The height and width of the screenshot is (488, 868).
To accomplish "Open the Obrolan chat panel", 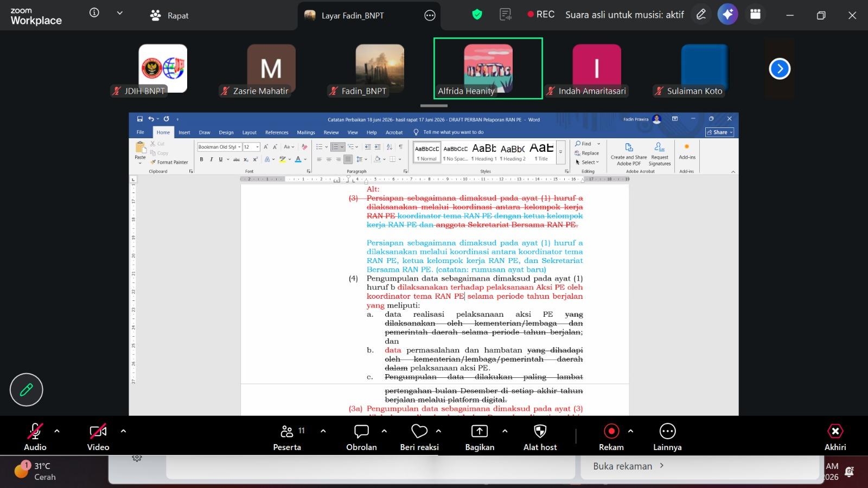I will pyautogui.click(x=361, y=438).
